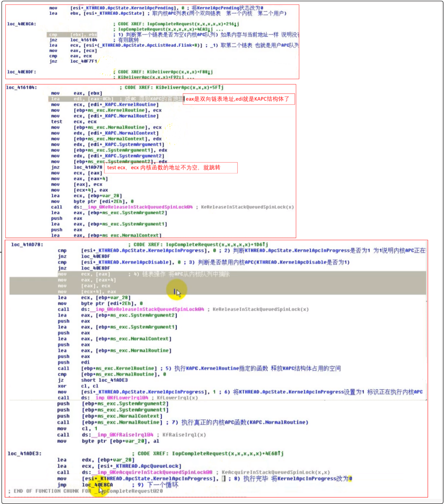Click the loc_40E8CA: label at top left
Viewport: 447px width, 504px height.
(x=22, y=24)
